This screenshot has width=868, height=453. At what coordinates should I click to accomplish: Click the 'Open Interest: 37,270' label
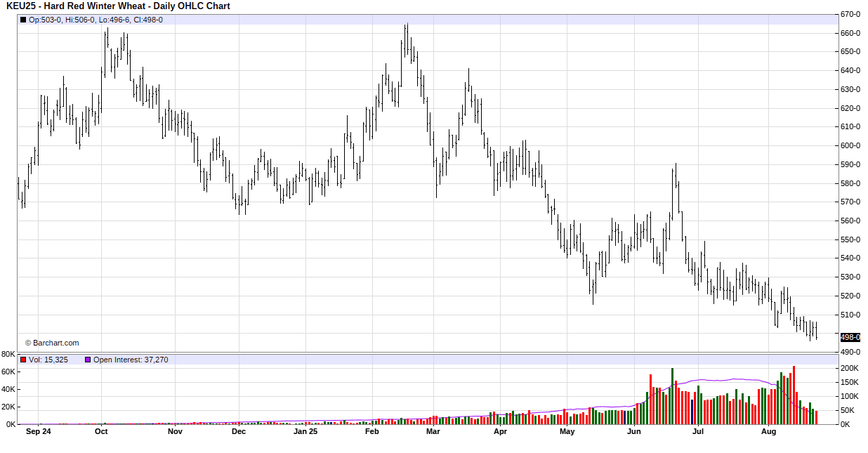coord(131,360)
